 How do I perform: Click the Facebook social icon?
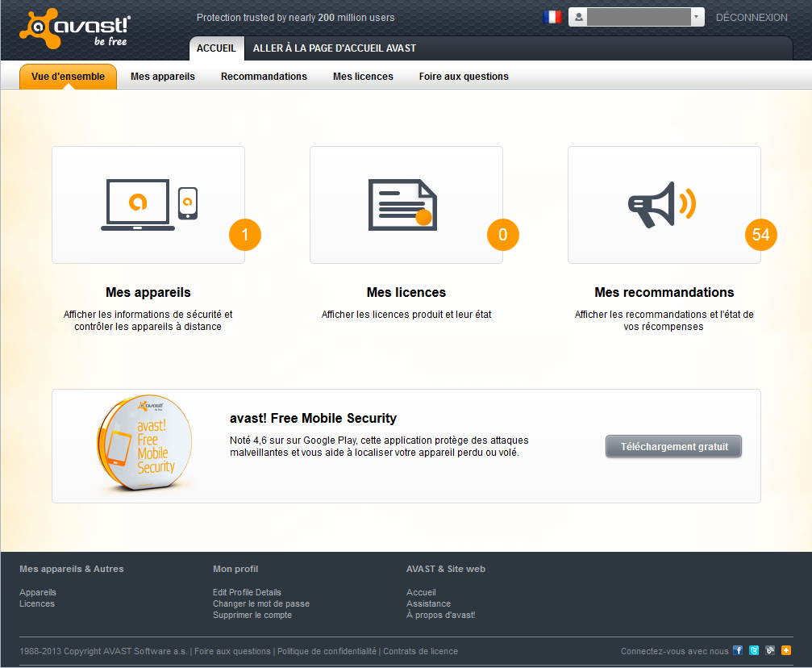[738, 650]
